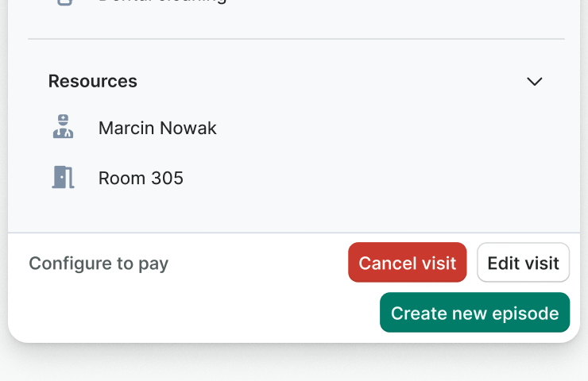
Task: Start a new episode from the footer
Action: [x=474, y=313]
